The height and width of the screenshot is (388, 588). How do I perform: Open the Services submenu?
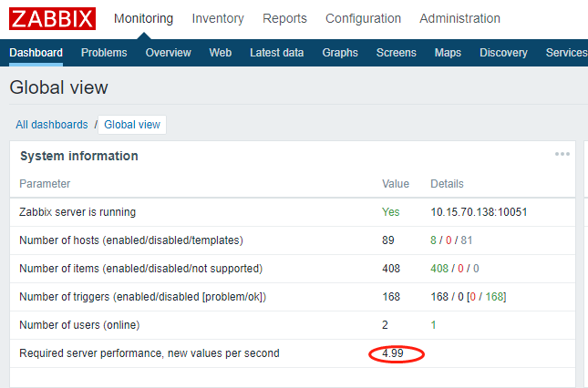(567, 53)
